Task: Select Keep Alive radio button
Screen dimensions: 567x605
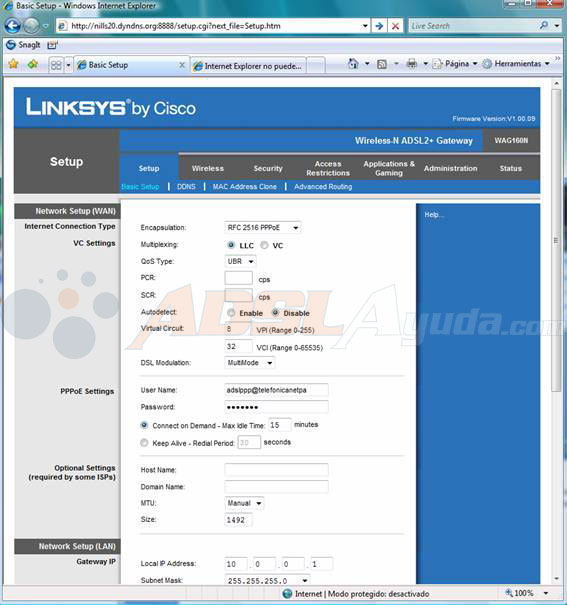Action: (144, 443)
